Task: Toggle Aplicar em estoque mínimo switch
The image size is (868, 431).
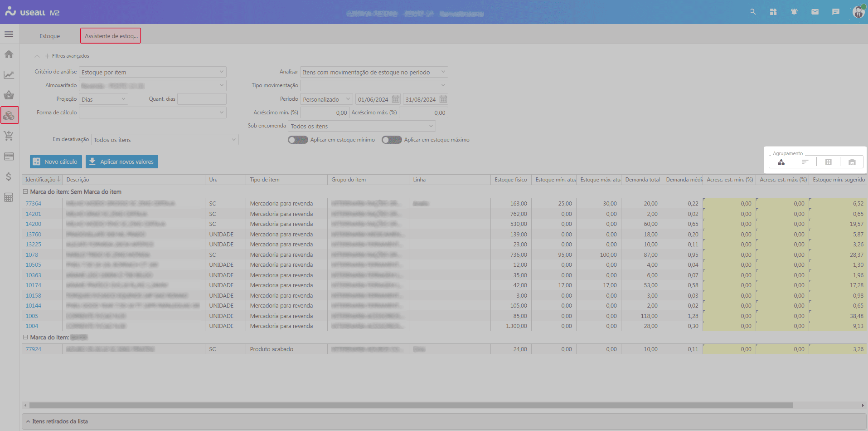Action: (x=298, y=140)
